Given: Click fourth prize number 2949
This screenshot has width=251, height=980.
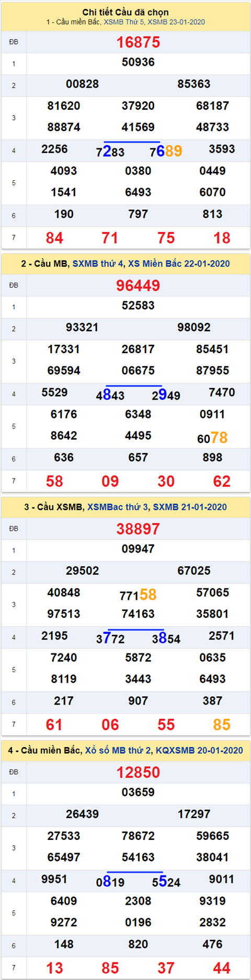Looking at the screenshot, I should 166,395.
